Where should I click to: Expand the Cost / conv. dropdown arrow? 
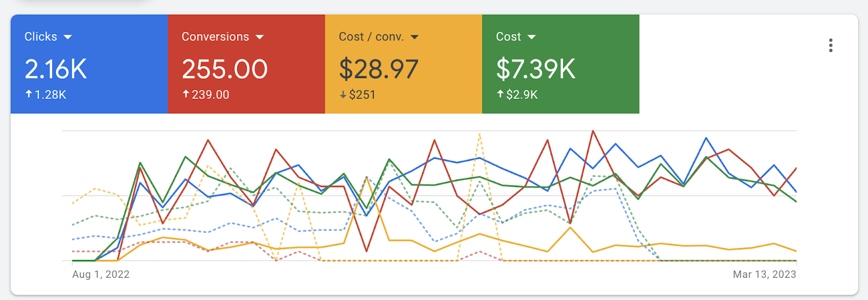point(414,37)
